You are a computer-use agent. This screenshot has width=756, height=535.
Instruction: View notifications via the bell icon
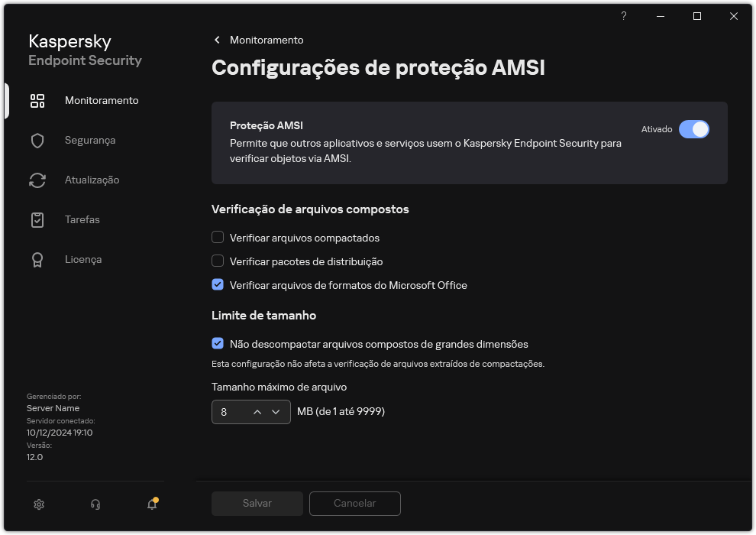pos(151,504)
